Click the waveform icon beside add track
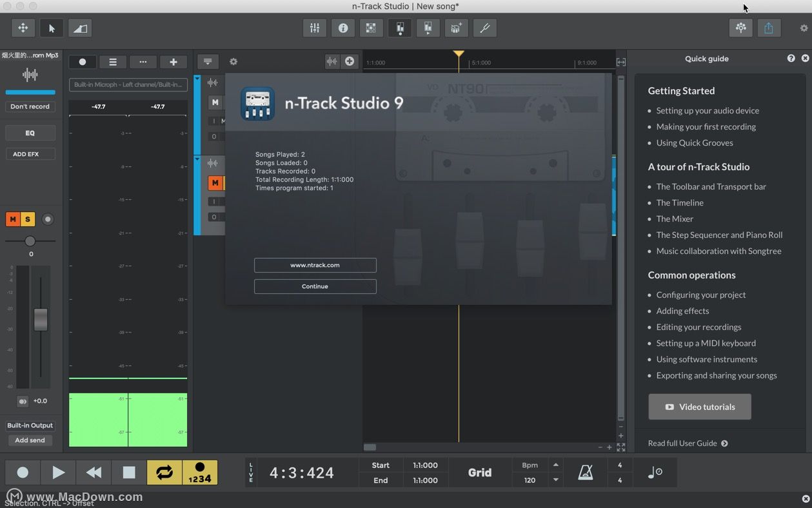 [332, 61]
